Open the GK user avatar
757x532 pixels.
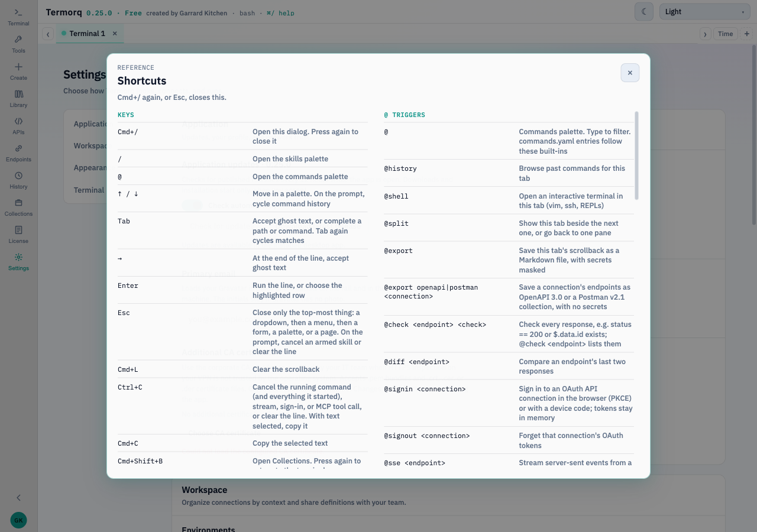tap(18, 520)
